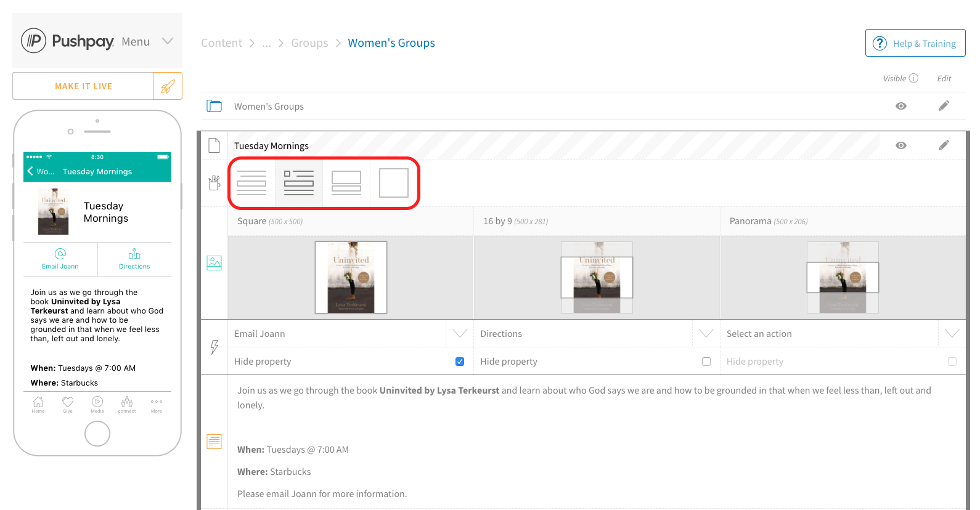
Task: Select the single square layout icon
Action: point(394,183)
